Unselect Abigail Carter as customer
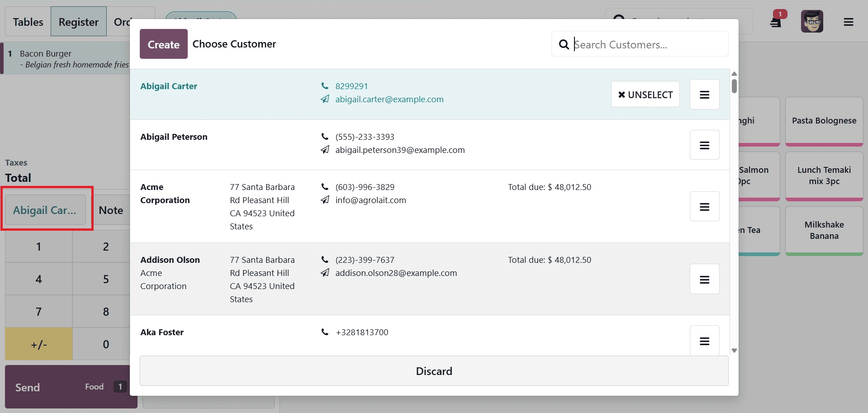This screenshot has width=868, height=413. pos(645,94)
